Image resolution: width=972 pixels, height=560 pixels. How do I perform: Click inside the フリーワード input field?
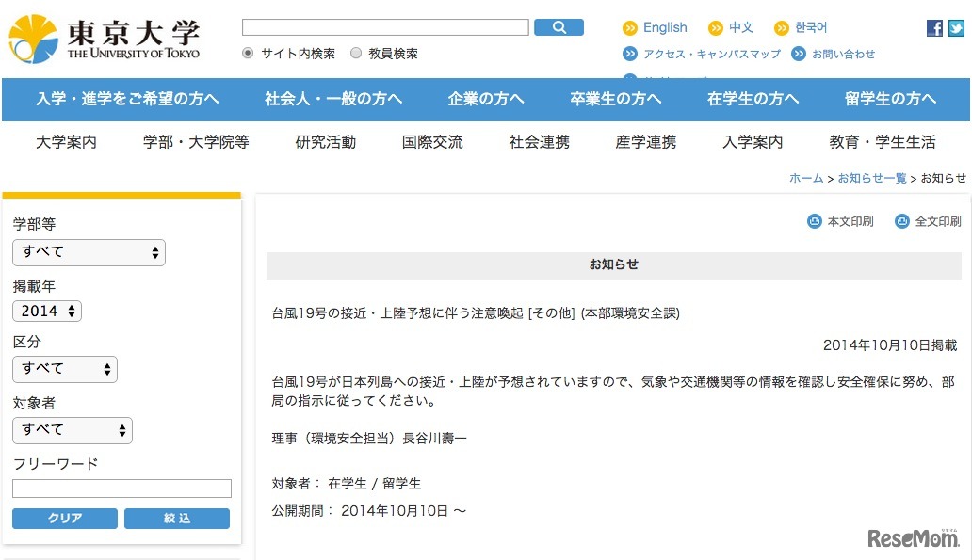[x=121, y=488]
